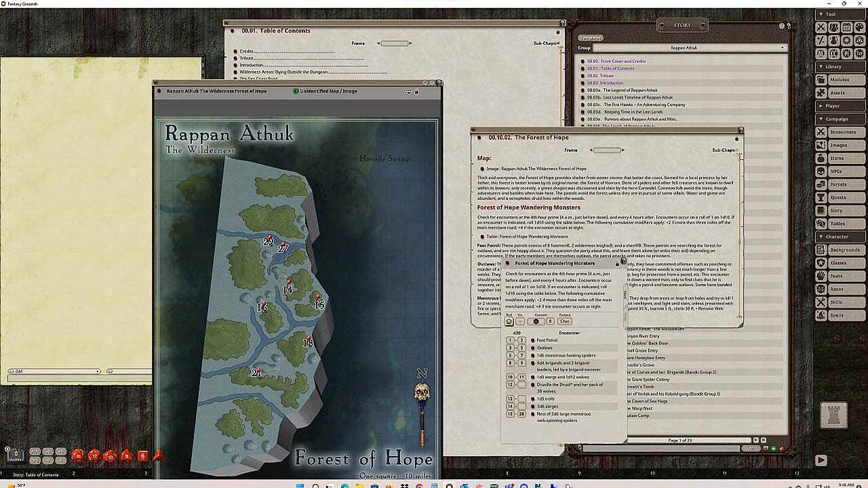Click the Feats fist icon
The height and width of the screenshot is (488, 868).
point(821,276)
